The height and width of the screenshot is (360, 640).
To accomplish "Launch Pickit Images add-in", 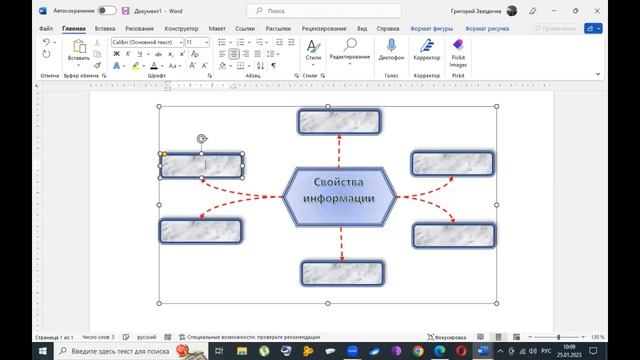I will tap(458, 53).
